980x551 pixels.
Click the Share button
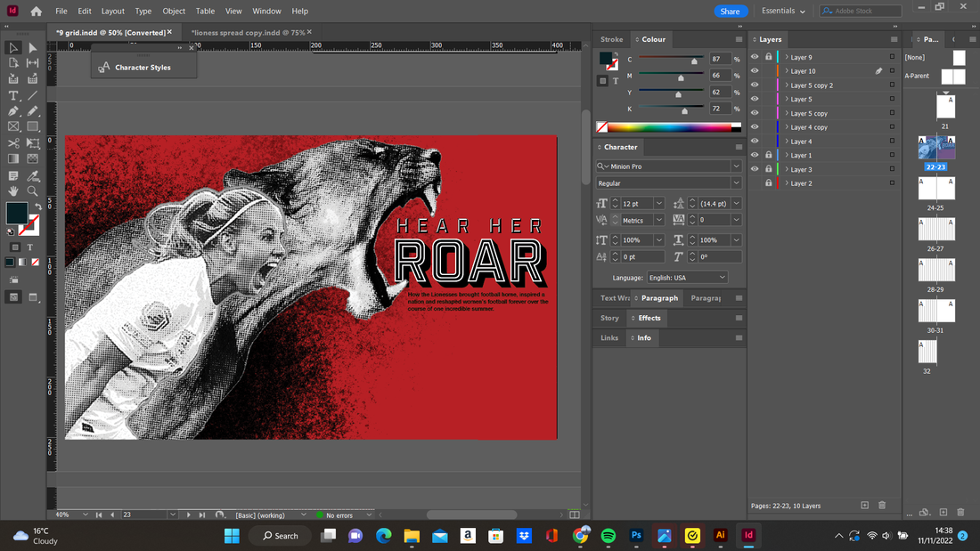[730, 12]
